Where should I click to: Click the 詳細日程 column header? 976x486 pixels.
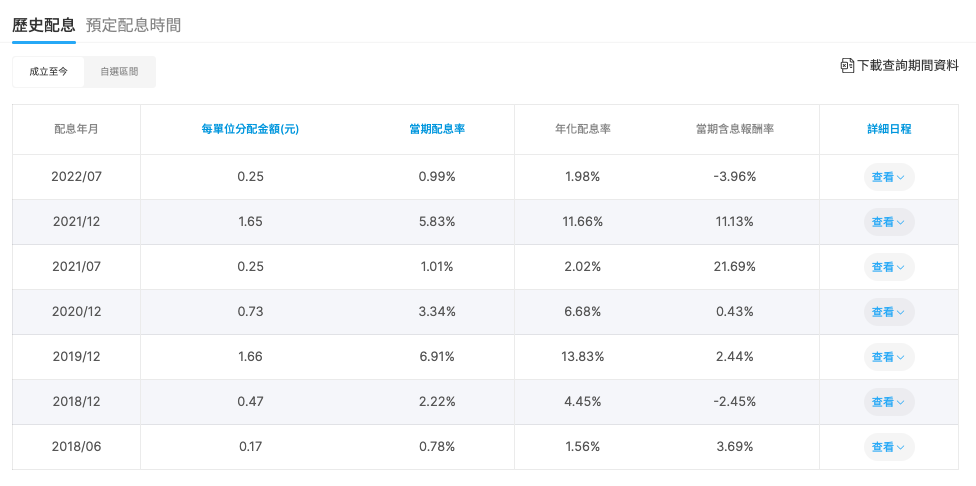[889, 129]
